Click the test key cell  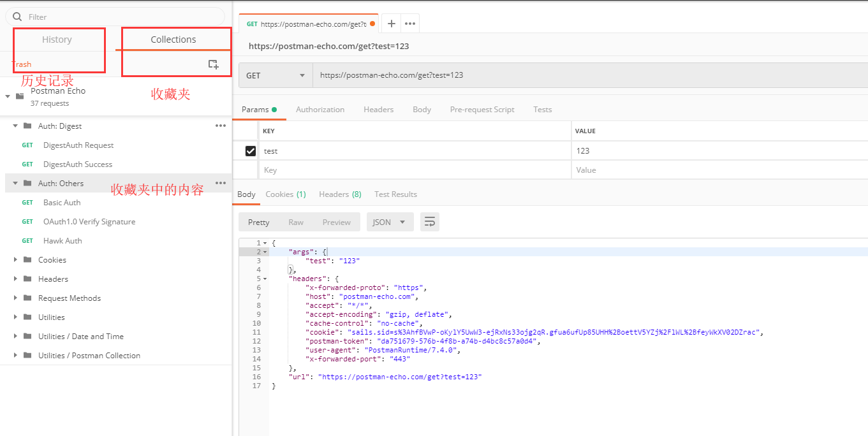click(x=415, y=151)
